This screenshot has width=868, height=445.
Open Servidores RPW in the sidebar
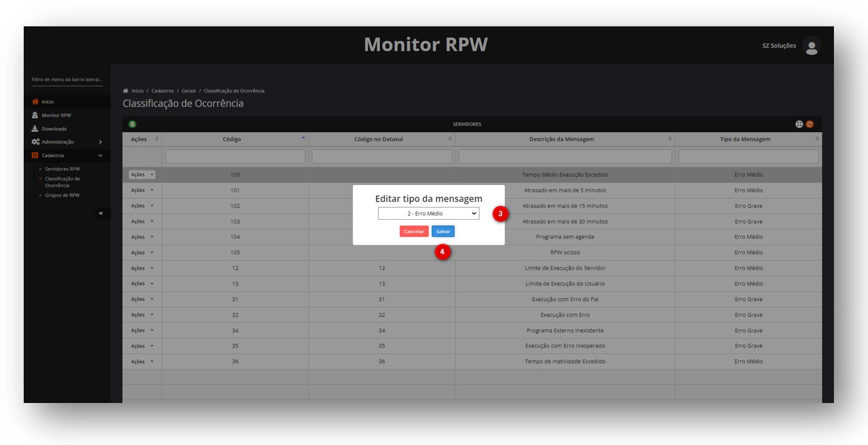pos(62,169)
